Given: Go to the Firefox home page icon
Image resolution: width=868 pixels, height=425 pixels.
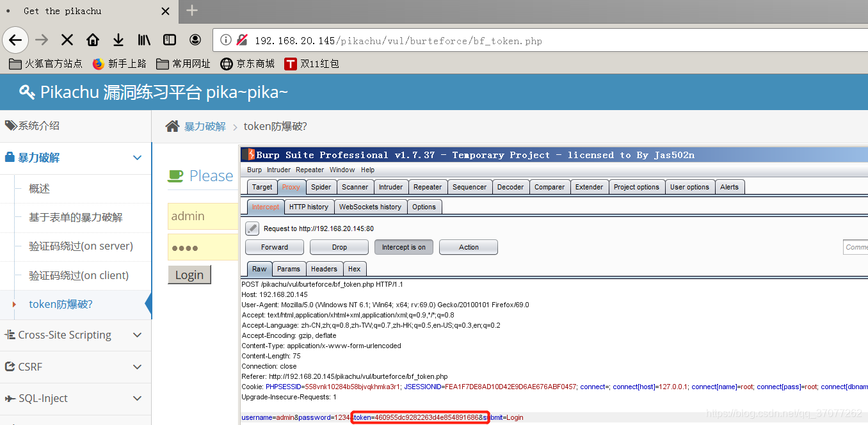Looking at the screenshot, I should [x=93, y=40].
